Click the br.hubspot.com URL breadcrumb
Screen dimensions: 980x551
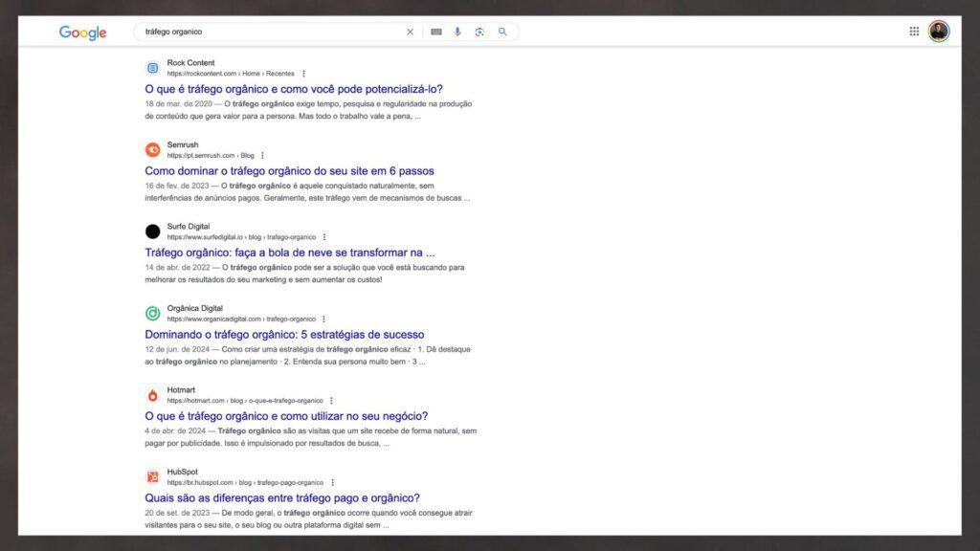245,483
